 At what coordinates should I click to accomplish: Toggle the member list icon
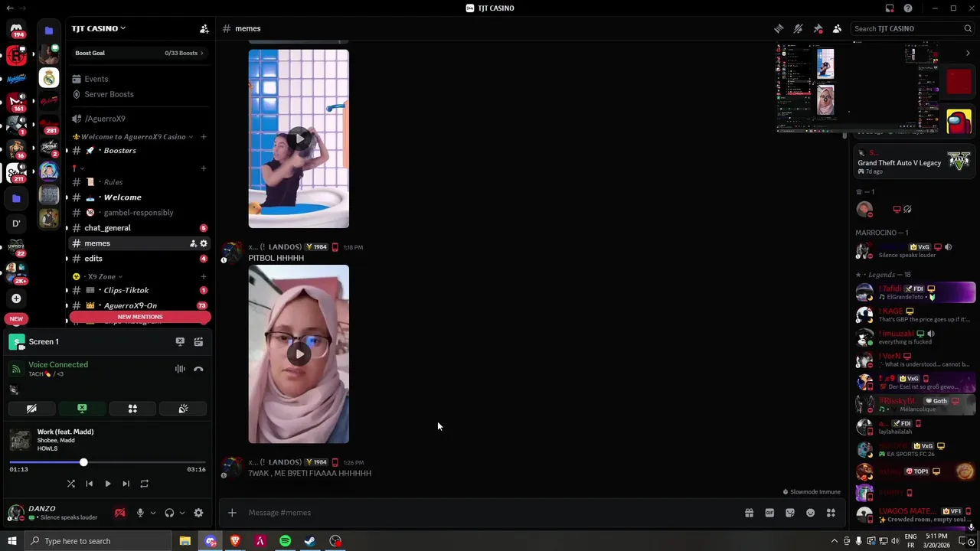click(837, 28)
